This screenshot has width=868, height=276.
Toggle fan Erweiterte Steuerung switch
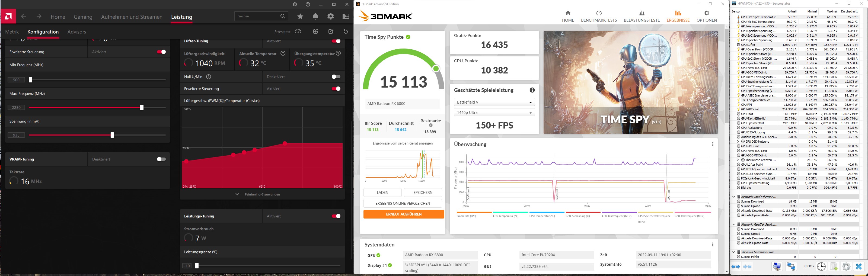pos(336,89)
